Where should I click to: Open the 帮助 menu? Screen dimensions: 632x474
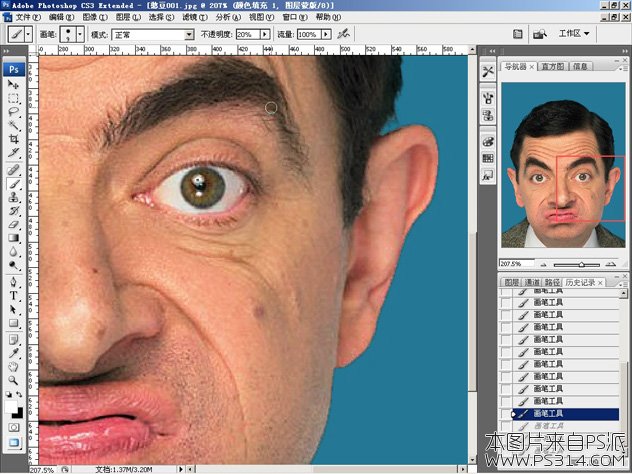click(328, 17)
